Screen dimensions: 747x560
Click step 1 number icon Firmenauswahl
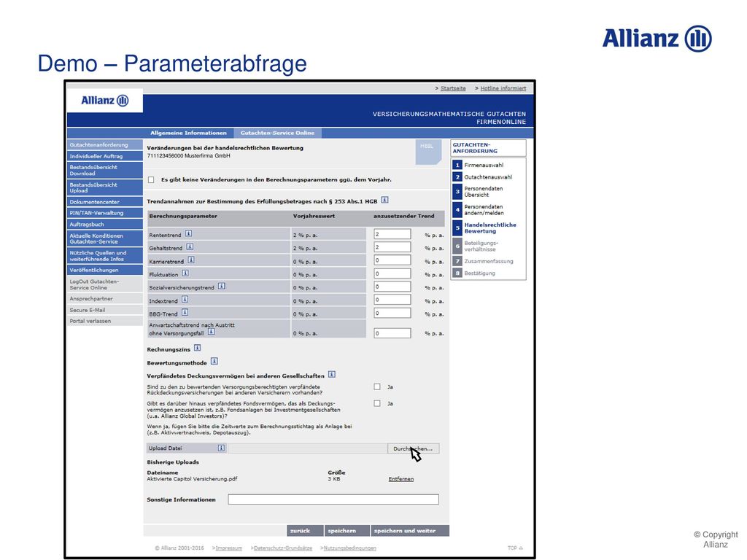pyautogui.click(x=457, y=166)
